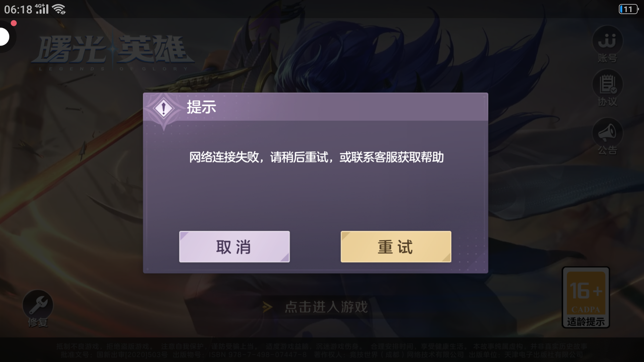Click the publishing license footer text
The width and height of the screenshot is (644, 362).
coord(322,354)
